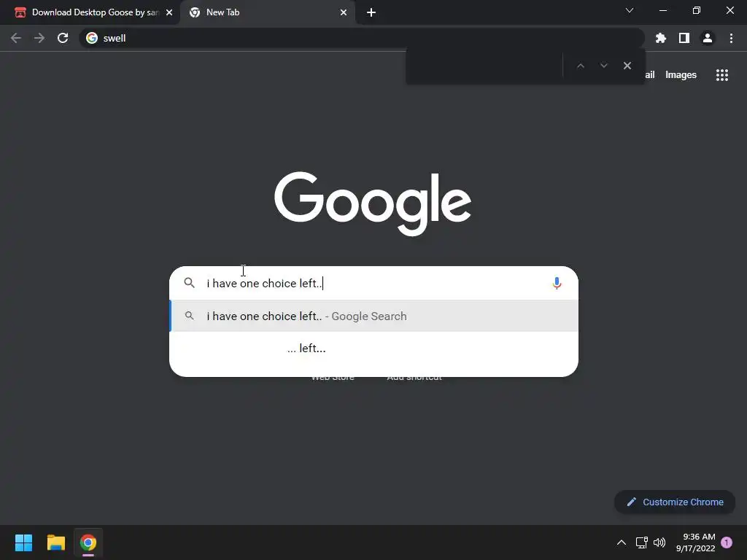
Task: Click the Google search text field
Action: pos(374,284)
